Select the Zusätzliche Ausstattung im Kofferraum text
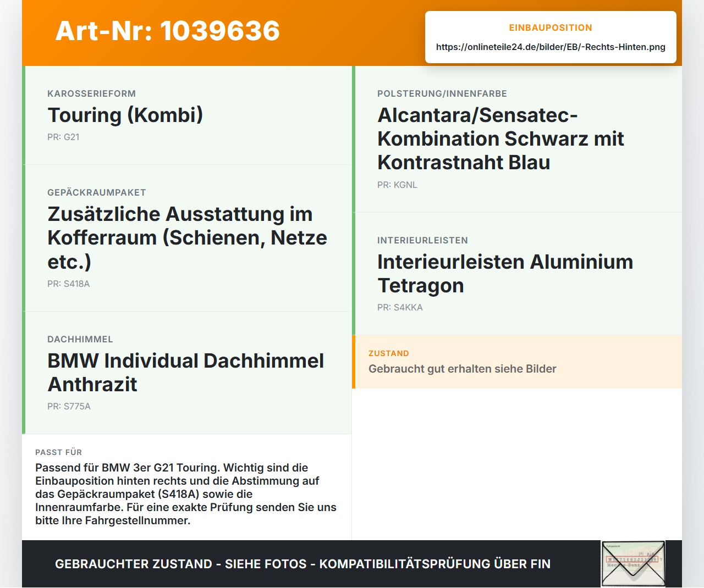The image size is (704, 588). (188, 237)
